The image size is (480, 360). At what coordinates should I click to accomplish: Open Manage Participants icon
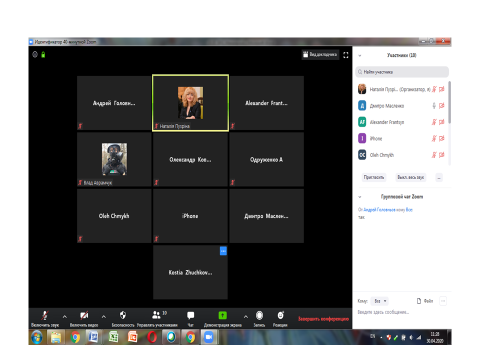pyautogui.click(x=156, y=315)
